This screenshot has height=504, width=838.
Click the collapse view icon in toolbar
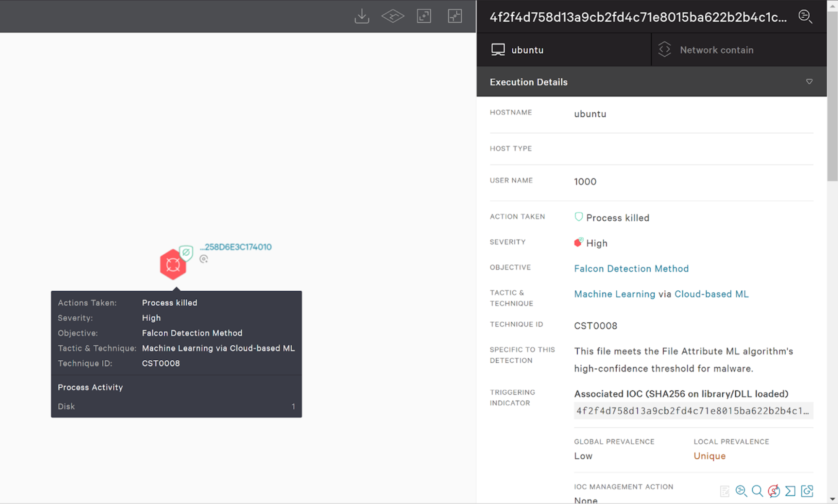click(455, 16)
